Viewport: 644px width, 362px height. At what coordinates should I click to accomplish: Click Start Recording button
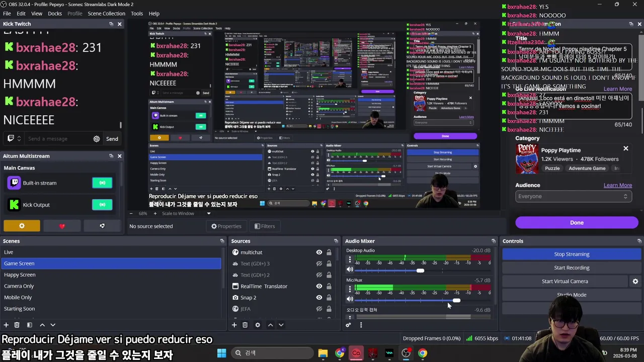click(572, 268)
